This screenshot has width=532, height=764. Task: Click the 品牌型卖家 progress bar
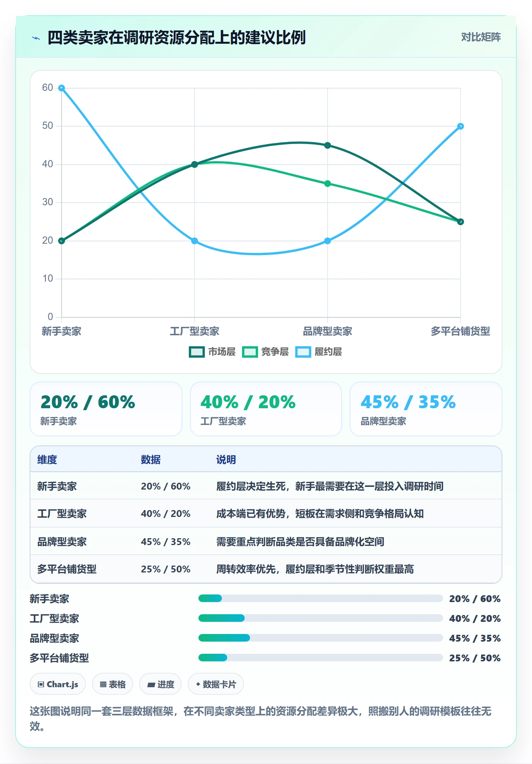pos(320,638)
